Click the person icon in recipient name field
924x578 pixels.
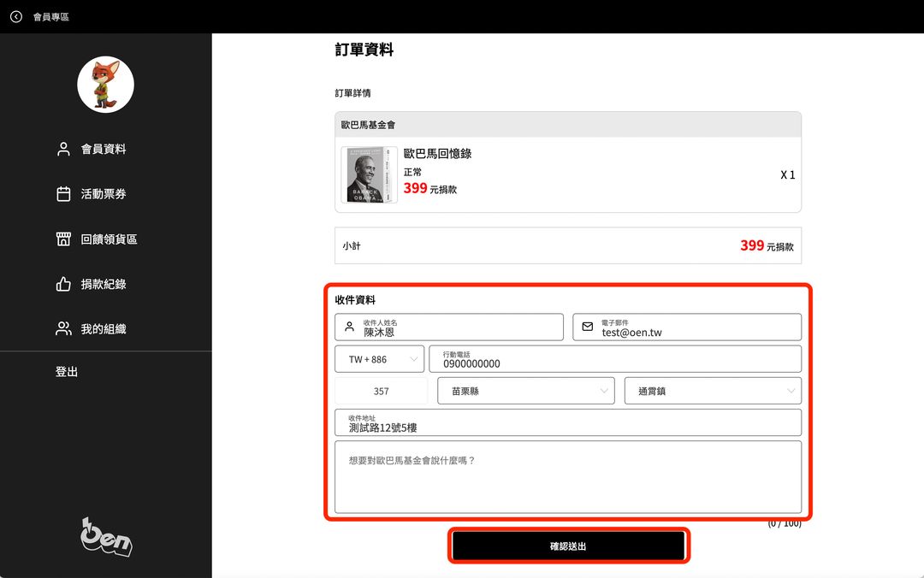click(349, 327)
